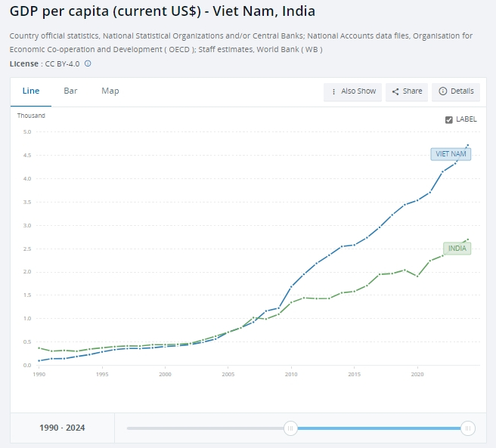
Task: Click the Details info circle icon
Action: pyautogui.click(x=442, y=91)
